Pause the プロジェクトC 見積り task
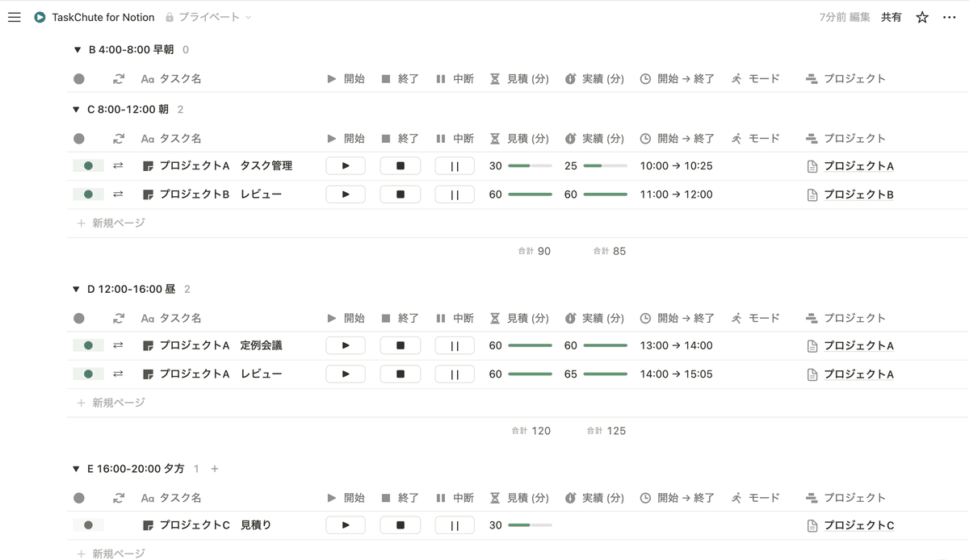This screenshot has height=560, width=969. (455, 525)
